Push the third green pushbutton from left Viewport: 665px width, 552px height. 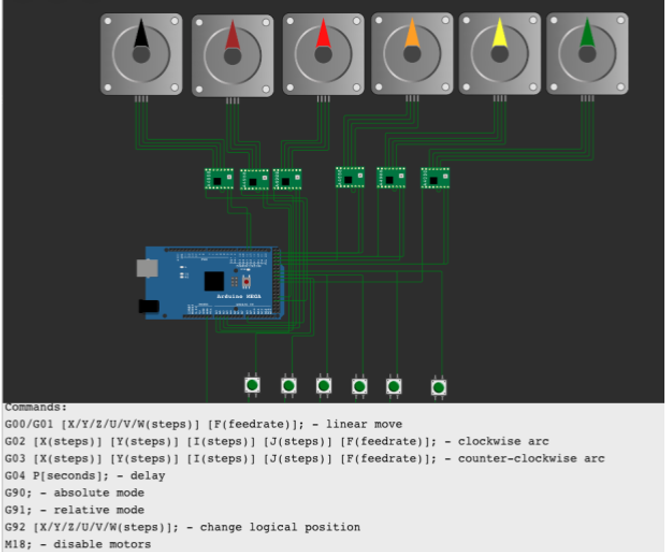click(324, 386)
